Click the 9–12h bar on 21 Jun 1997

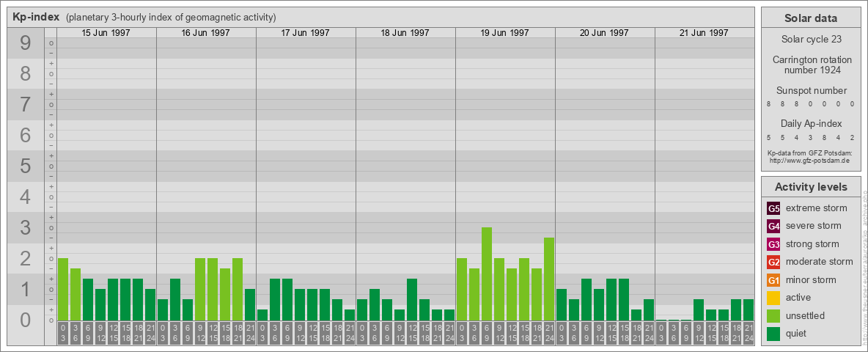pos(699,310)
